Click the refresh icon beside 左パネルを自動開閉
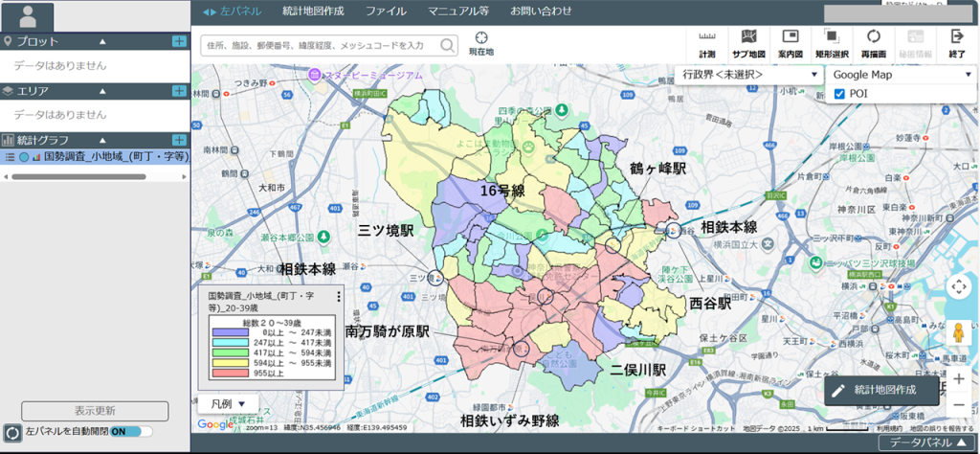The height and width of the screenshot is (454, 980). tap(11, 433)
